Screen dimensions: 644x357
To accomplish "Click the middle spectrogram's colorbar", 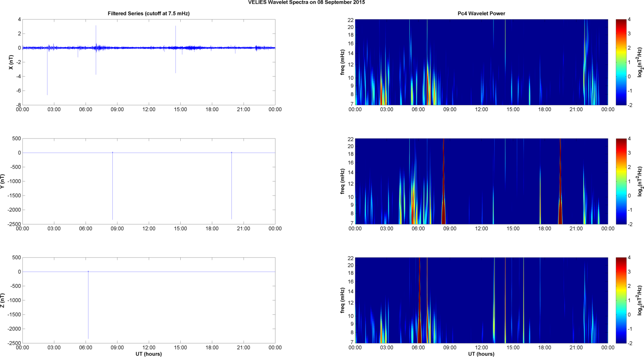I will (x=621, y=181).
